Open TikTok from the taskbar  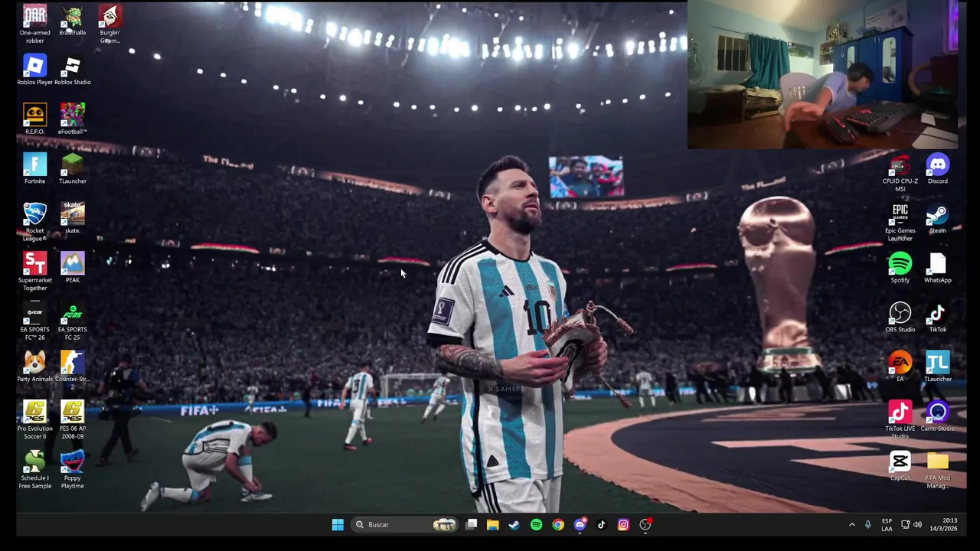click(x=601, y=524)
